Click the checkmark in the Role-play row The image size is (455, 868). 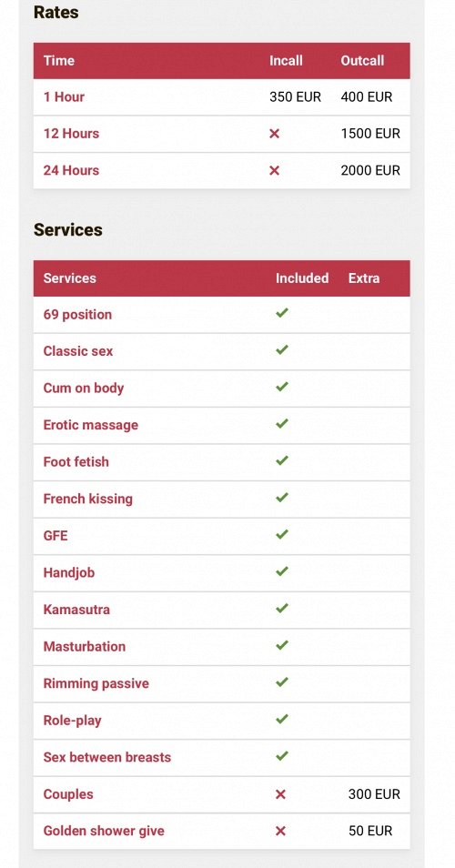pyautogui.click(x=282, y=719)
